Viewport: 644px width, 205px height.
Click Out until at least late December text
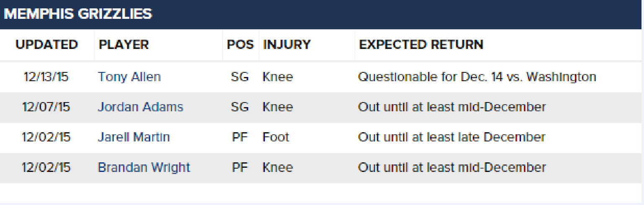pos(452,137)
